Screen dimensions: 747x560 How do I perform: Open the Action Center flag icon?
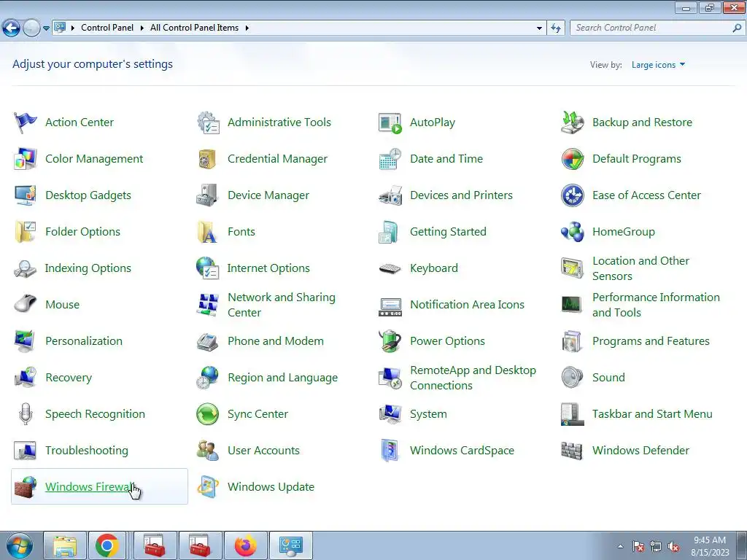pyautogui.click(x=26, y=122)
